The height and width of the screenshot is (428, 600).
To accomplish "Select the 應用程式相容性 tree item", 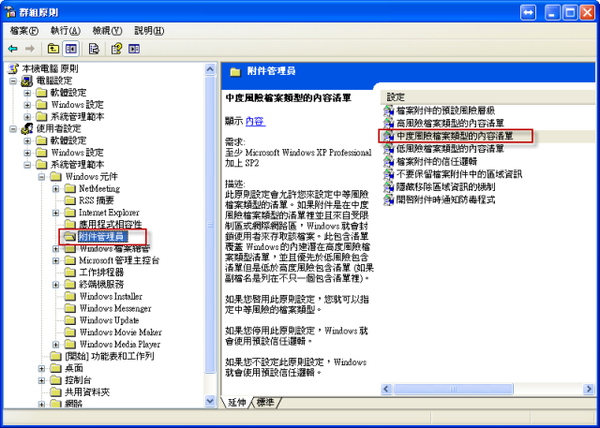I will click(x=110, y=224).
